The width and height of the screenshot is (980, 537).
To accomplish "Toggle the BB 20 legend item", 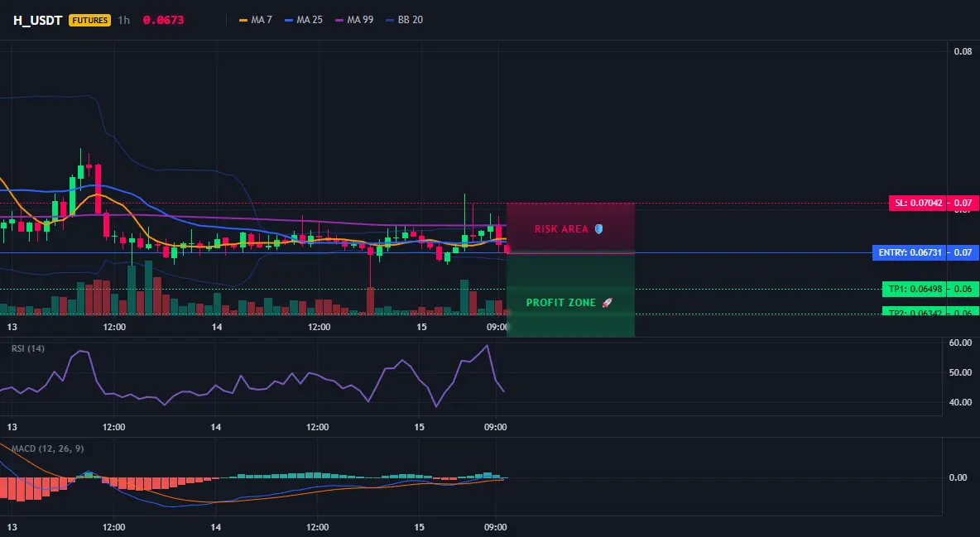I will pyautogui.click(x=405, y=20).
